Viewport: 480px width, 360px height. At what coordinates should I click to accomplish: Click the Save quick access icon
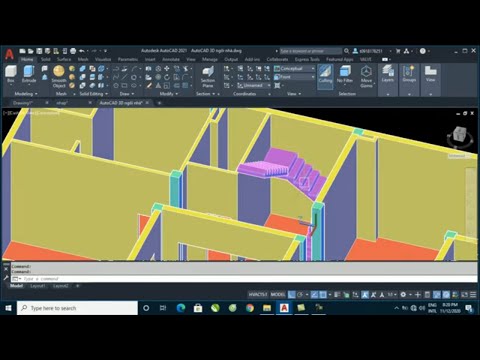pyautogui.click(x=39, y=51)
